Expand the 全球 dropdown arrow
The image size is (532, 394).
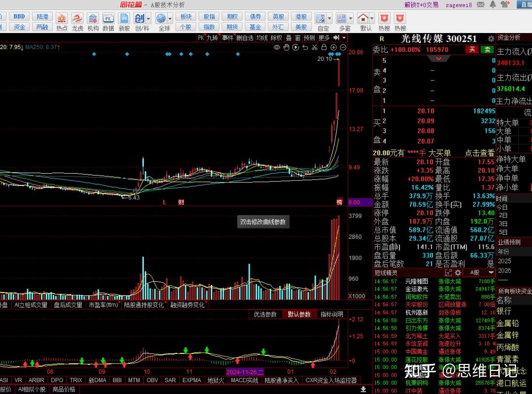pos(170,18)
